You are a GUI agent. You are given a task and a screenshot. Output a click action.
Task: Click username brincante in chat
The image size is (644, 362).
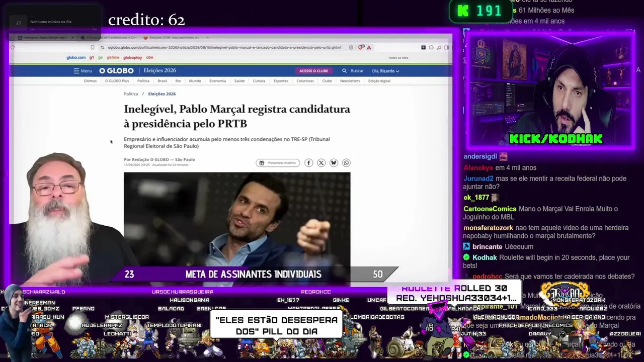pos(487,247)
